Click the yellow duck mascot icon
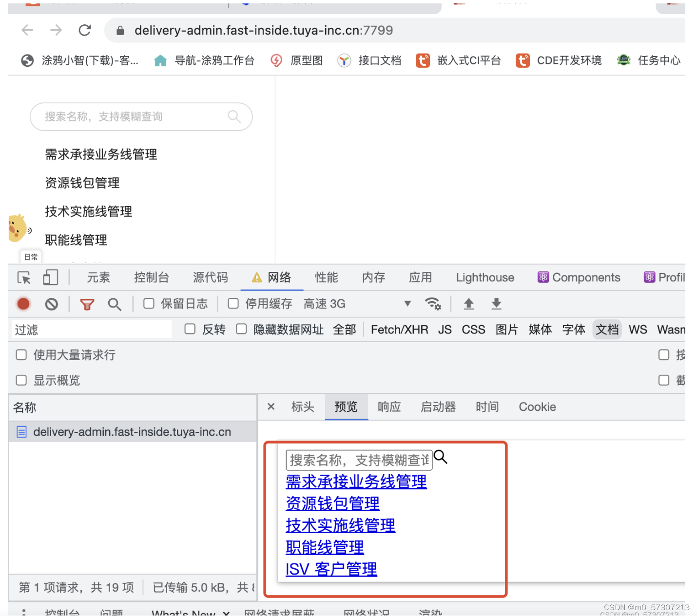Viewport: 697px width, 616px height. click(x=18, y=228)
